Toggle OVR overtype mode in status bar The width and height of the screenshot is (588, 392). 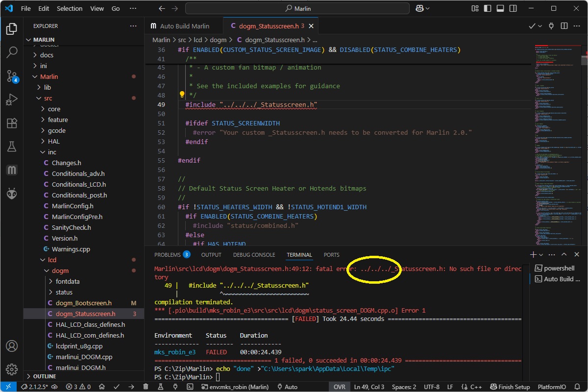pos(339,387)
